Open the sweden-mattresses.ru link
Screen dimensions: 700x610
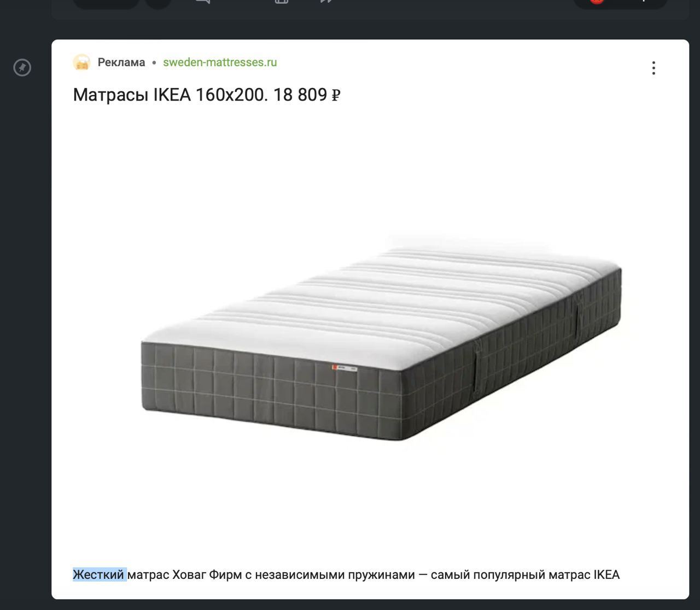[220, 62]
